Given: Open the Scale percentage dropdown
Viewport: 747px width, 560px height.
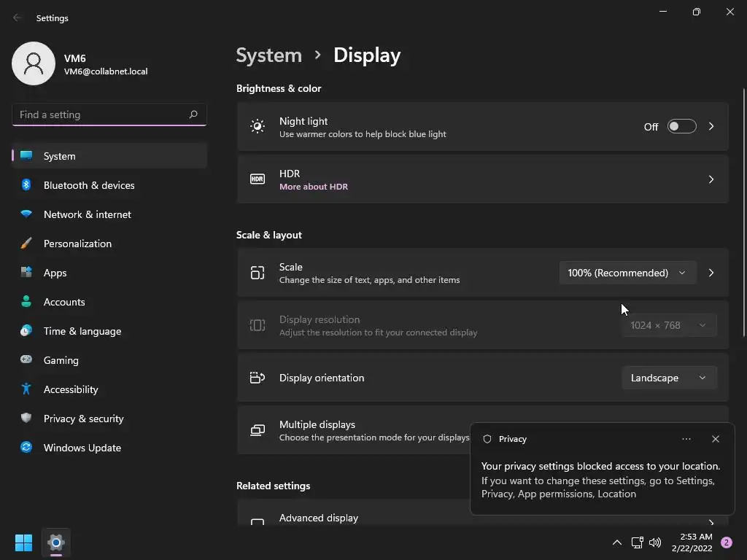Looking at the screenshot, I should pyautogui.click(x=627, y=273).
